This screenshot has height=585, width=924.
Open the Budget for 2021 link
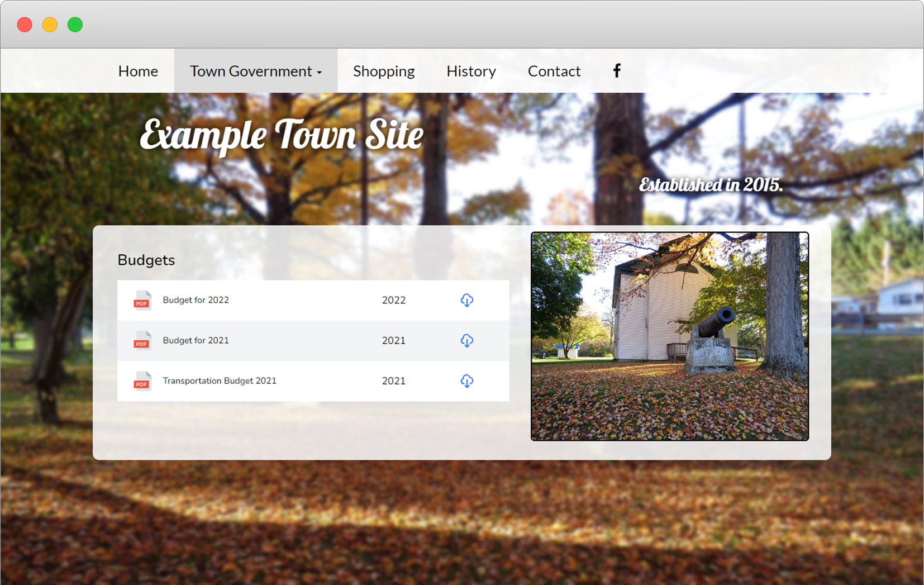point(196,340)
